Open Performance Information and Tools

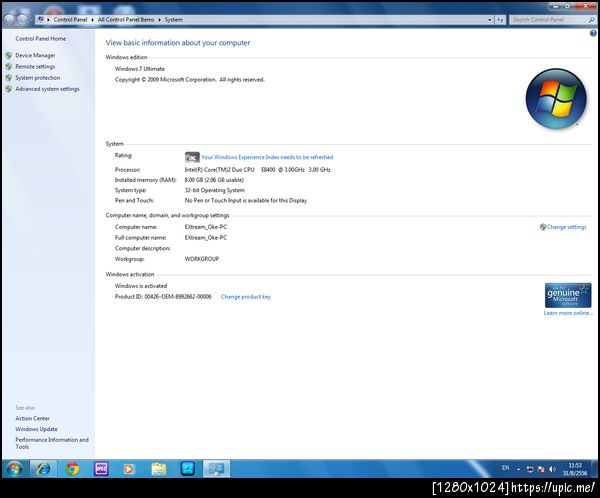52,443
